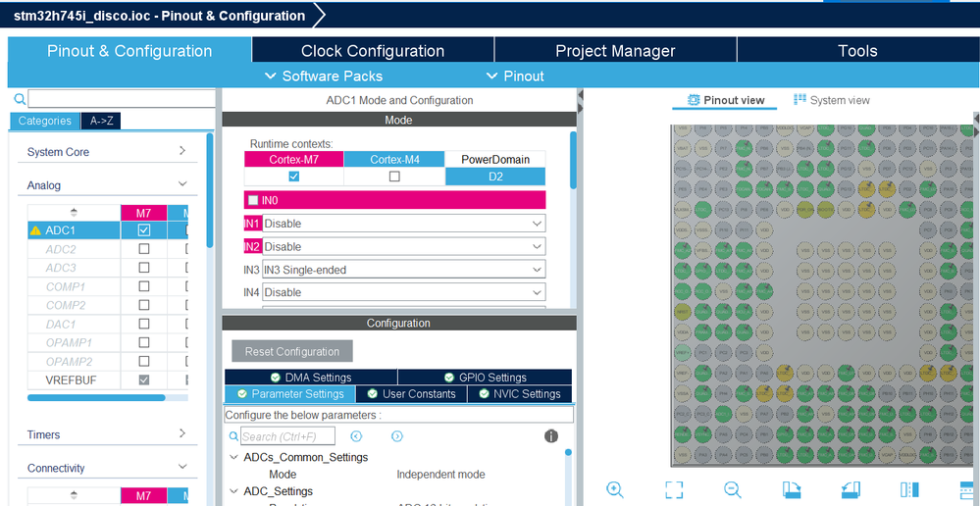Image resolution: width=980 pixels, height=506 pixels.
Task: Switch to the A->Z listing
Action: (101, 121)
